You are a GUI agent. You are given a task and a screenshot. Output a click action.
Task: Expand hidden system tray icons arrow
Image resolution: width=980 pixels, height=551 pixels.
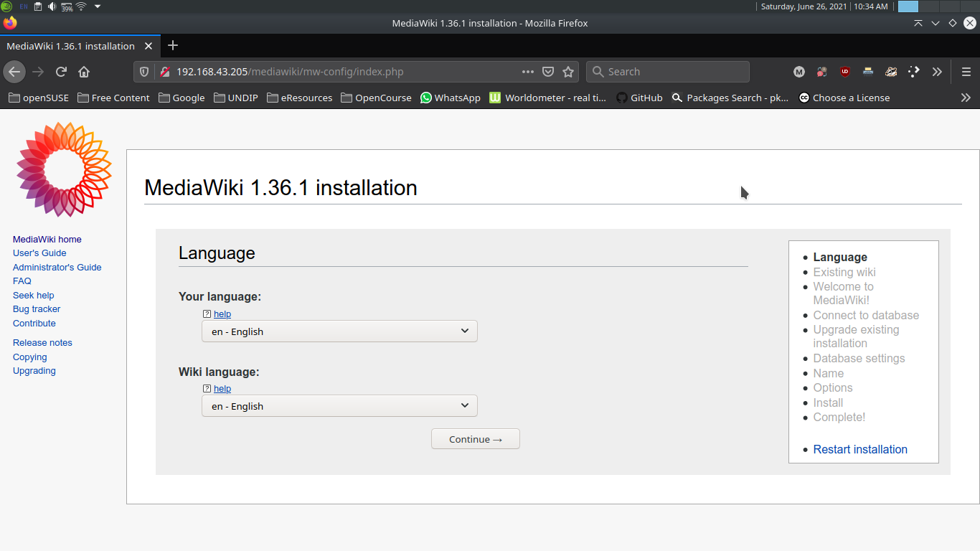[x=98, y=6]
